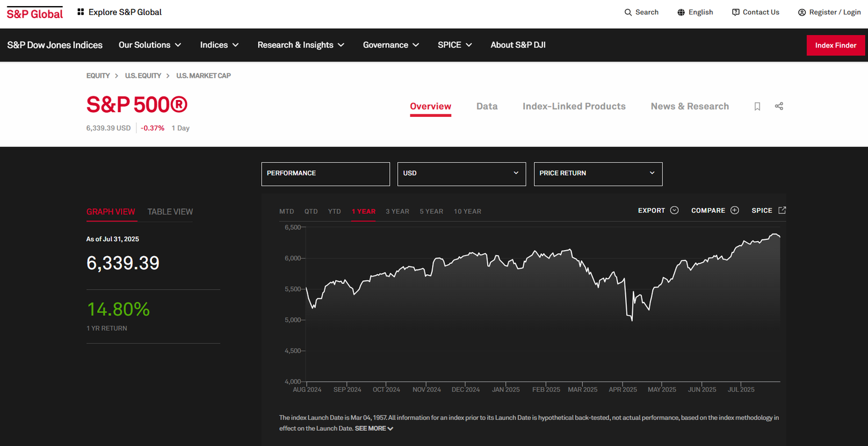Image resolution: width=868 pixels, height=446 pixels.
Task: Select Graph View tab
Action: [x=111, y=212]
